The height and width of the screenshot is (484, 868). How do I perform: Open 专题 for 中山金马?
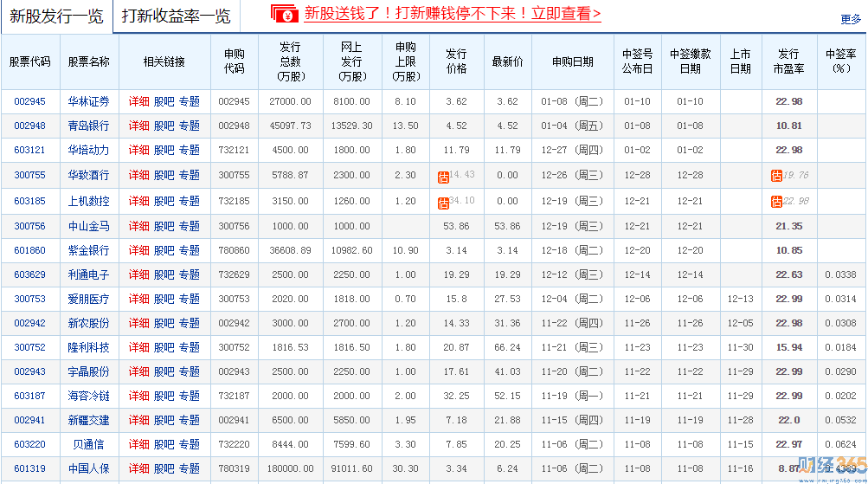[x=190, y=226]
